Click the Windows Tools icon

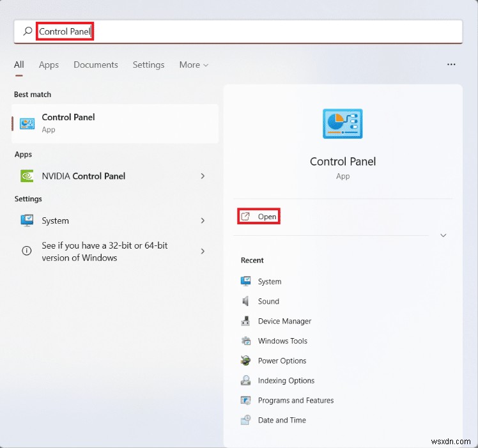245,341
